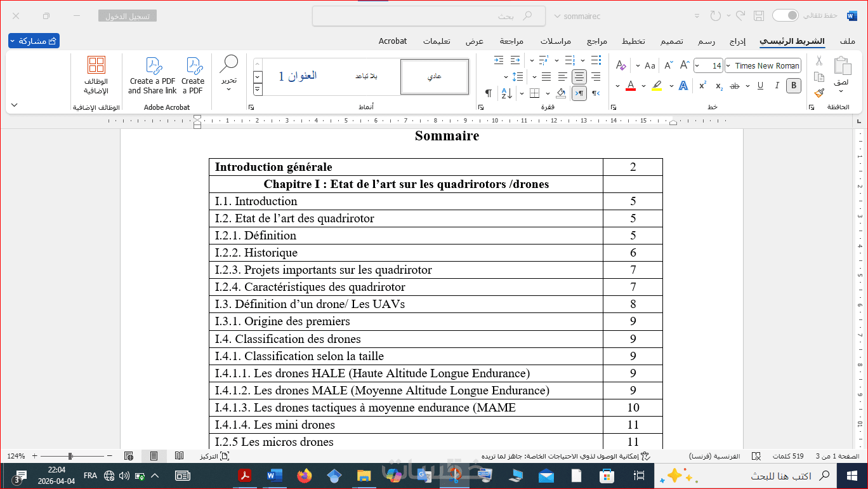The image size is (868, 489).
Task: Open the Paragraph dialog launcher
Action: (x=481, y=107)
